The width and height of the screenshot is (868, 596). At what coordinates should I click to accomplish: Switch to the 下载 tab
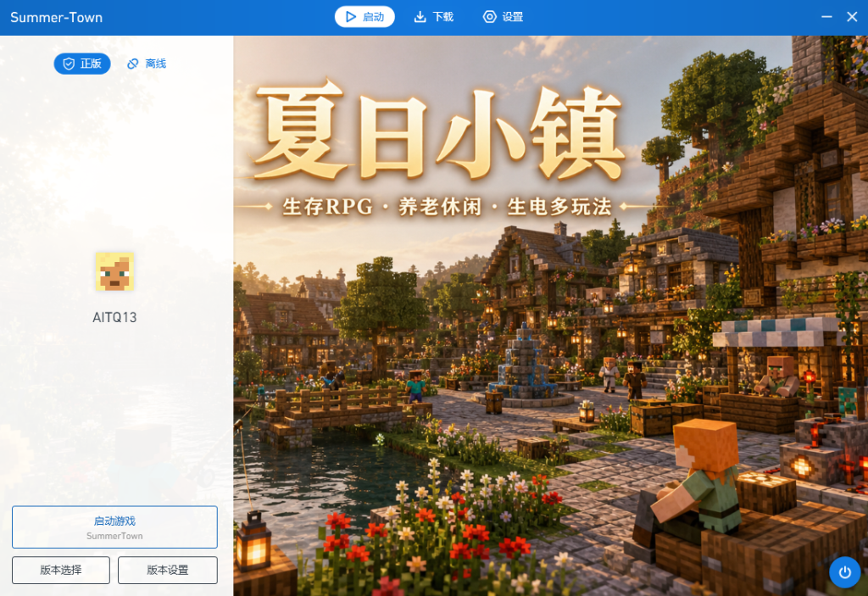click(434, 17)
